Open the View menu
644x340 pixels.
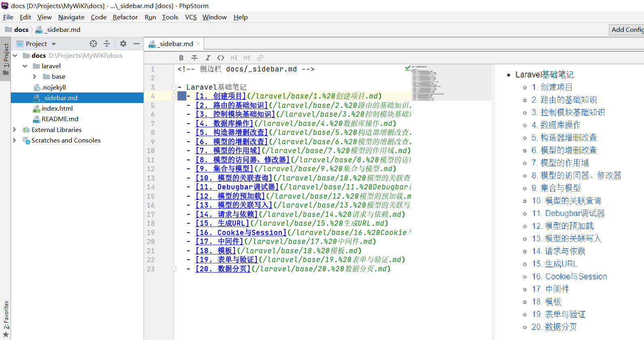pyautogui.click(x=44, y=17)
